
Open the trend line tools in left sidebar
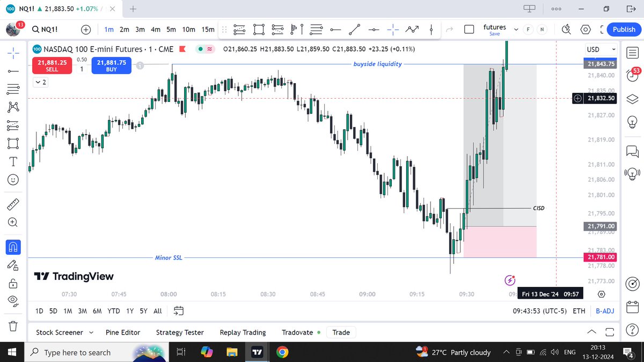pyautogui.click(x=14, y=70)
